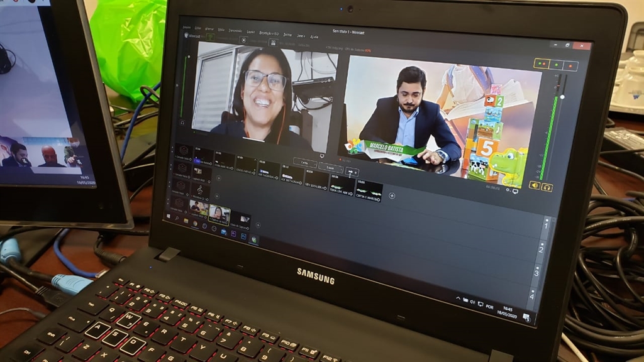Click the record button in the toolbar
Viewport: 644px width, 362px height.
click(x=243, y=40)
